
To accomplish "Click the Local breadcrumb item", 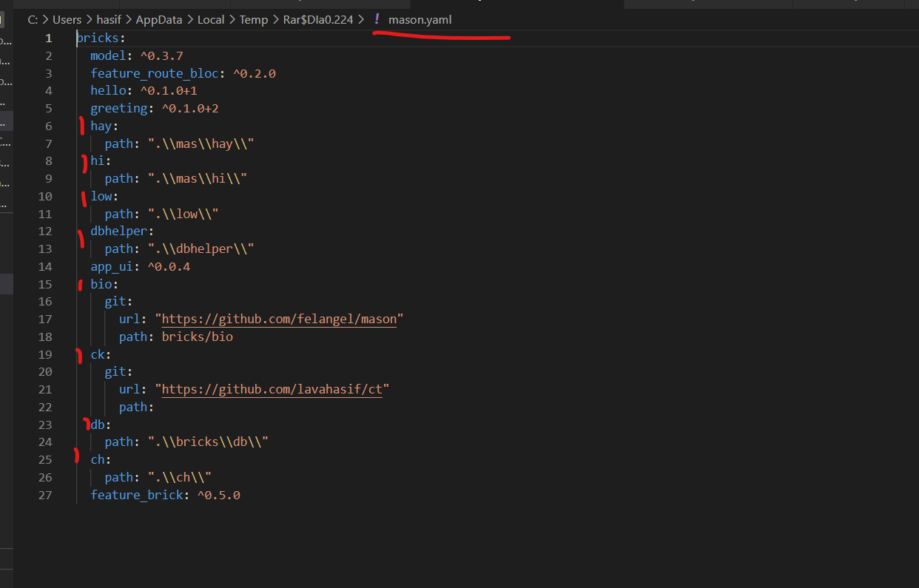I will pyautogui.click(x=211, y=19).
